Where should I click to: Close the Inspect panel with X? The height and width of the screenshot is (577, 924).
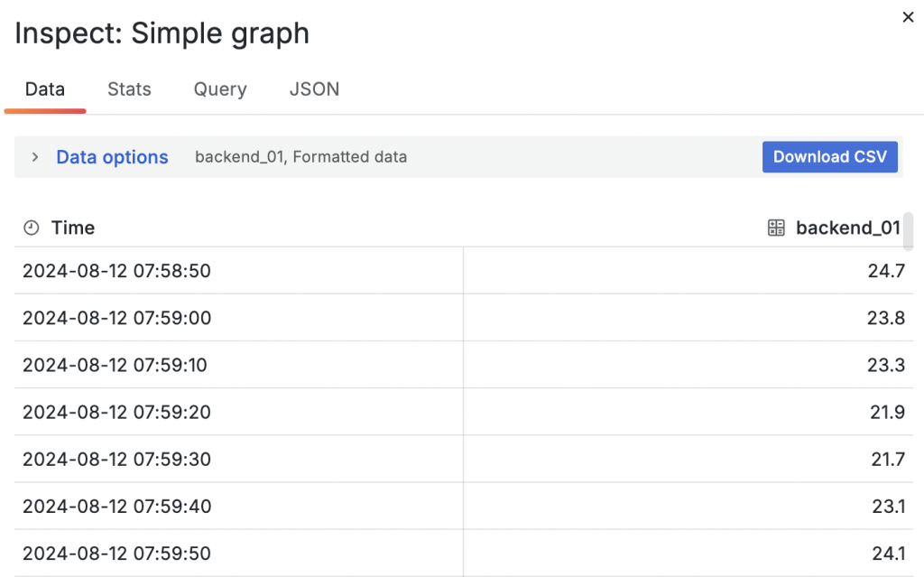pos(908,17)
